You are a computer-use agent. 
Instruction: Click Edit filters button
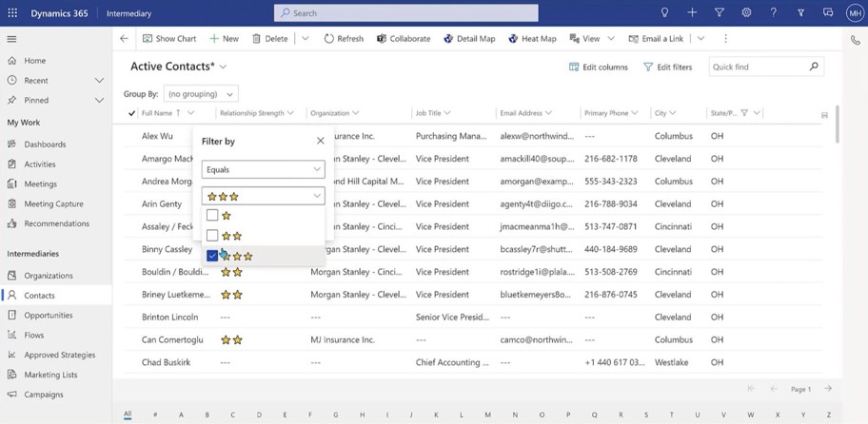point(667,67)
